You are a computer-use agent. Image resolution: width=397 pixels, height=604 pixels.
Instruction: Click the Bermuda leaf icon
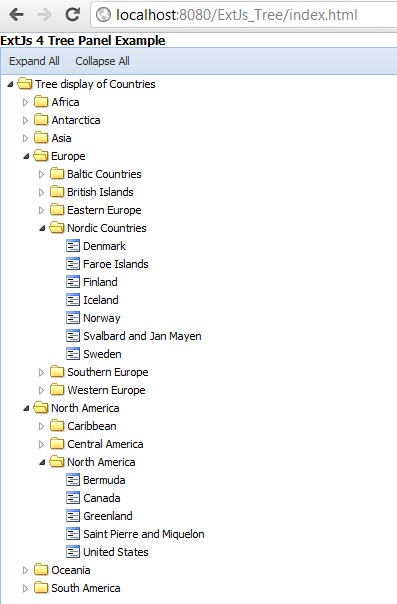coord(73,480)
